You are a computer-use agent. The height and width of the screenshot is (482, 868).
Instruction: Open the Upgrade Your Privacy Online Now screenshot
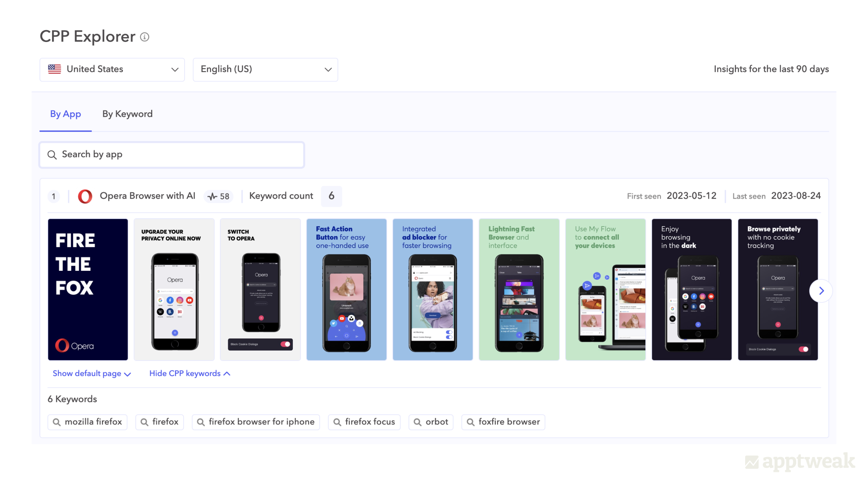(174, 289)
